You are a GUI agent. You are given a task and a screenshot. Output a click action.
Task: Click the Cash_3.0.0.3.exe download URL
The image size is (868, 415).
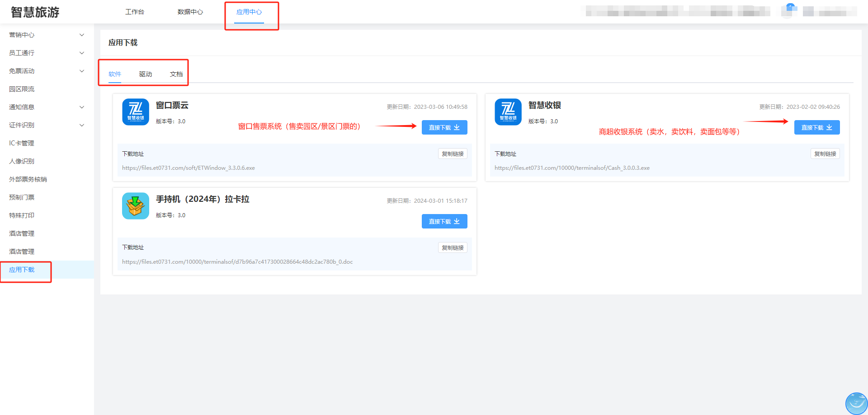coord(571,168)
